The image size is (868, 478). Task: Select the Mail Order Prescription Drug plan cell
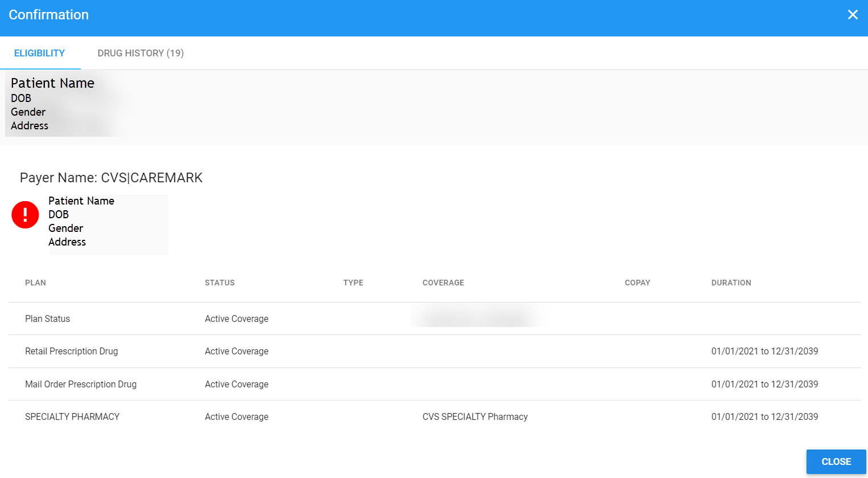(x=81, y=384)
